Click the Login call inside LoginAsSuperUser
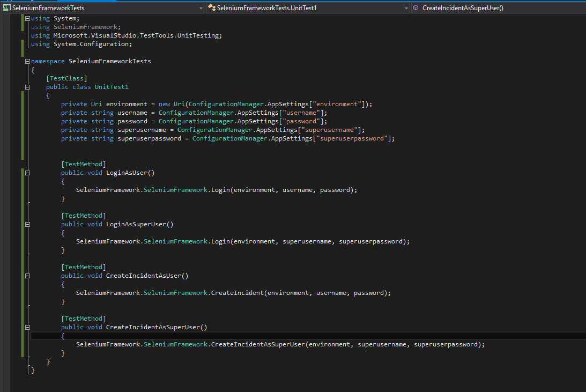This screenshot has height=392, width=586. pyautogui.click(x=220, y=242)
